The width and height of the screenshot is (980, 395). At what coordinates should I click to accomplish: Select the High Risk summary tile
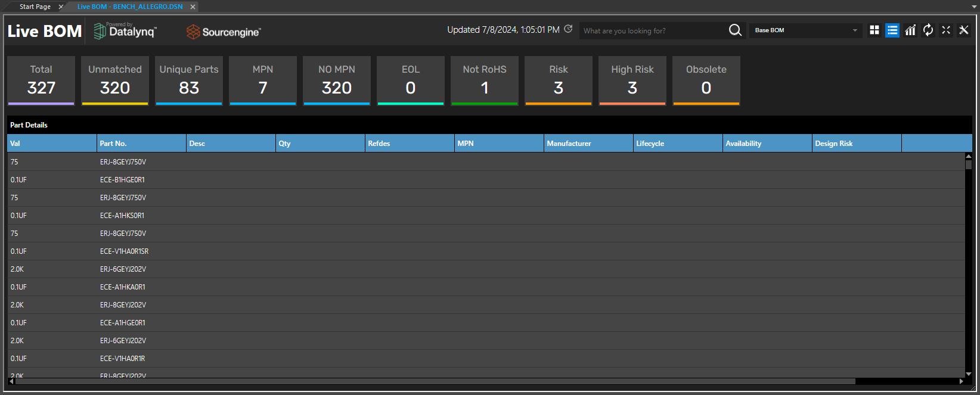[632, 81]
